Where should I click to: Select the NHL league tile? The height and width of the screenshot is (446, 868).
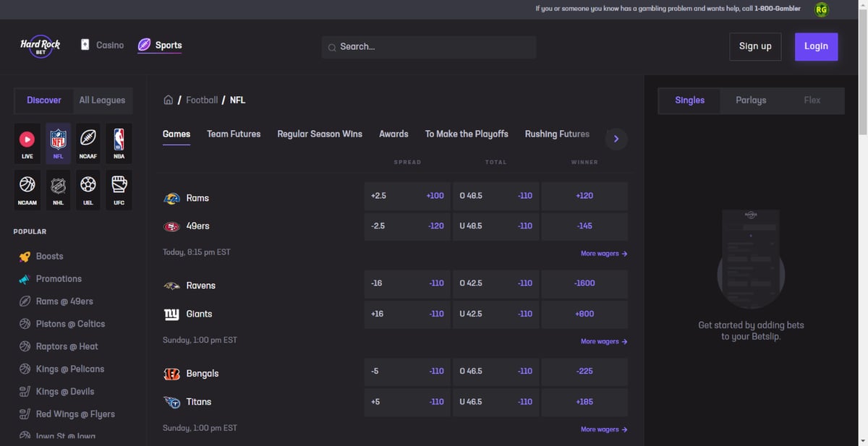click(58, 189)
